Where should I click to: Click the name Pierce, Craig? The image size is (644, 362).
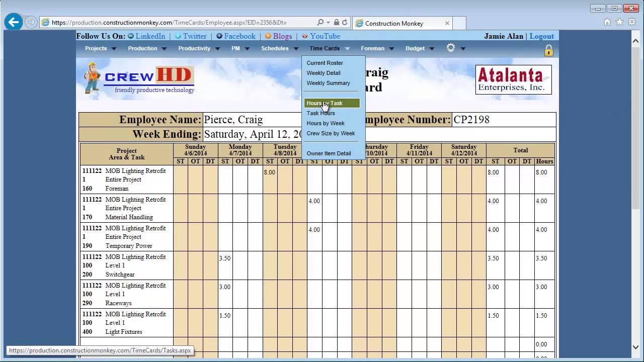233,120
